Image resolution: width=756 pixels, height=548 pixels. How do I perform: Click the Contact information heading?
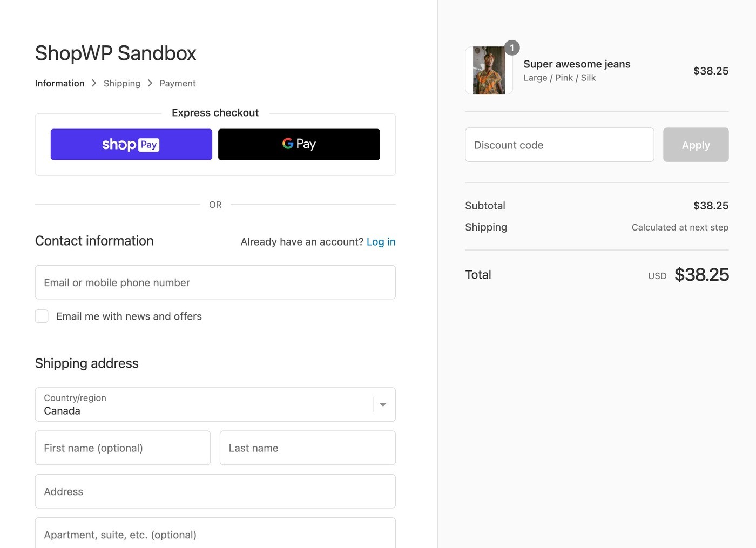94,241
